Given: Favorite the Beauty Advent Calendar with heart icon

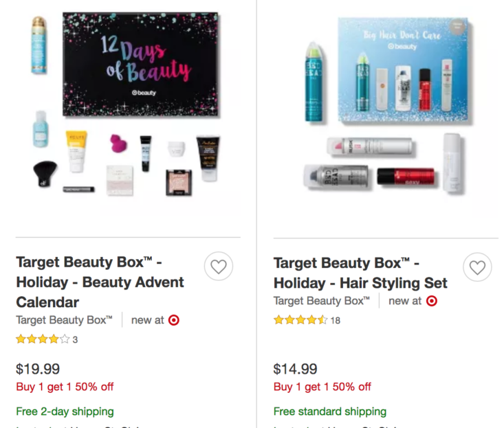Looking at the screenshot, I should 219,266.
